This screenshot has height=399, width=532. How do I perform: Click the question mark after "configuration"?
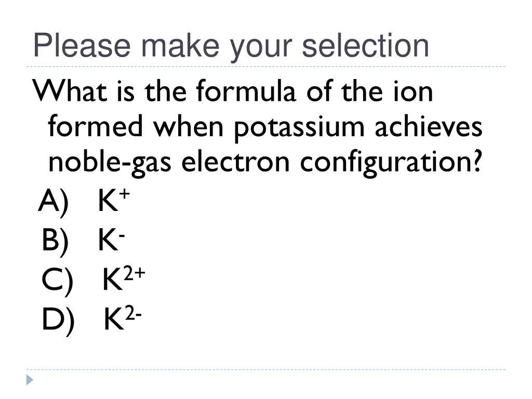click(477, 161)
